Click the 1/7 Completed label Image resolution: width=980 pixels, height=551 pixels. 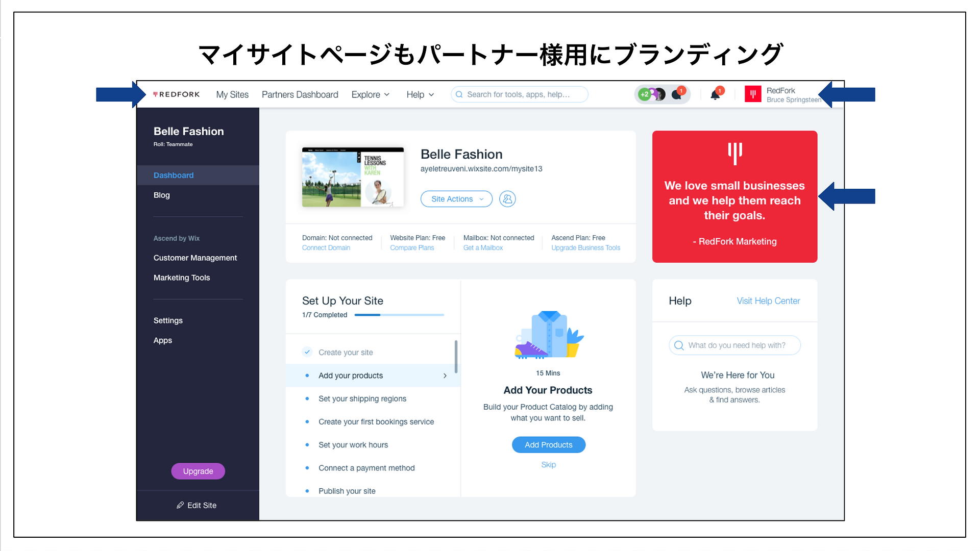tap(325, 315)
